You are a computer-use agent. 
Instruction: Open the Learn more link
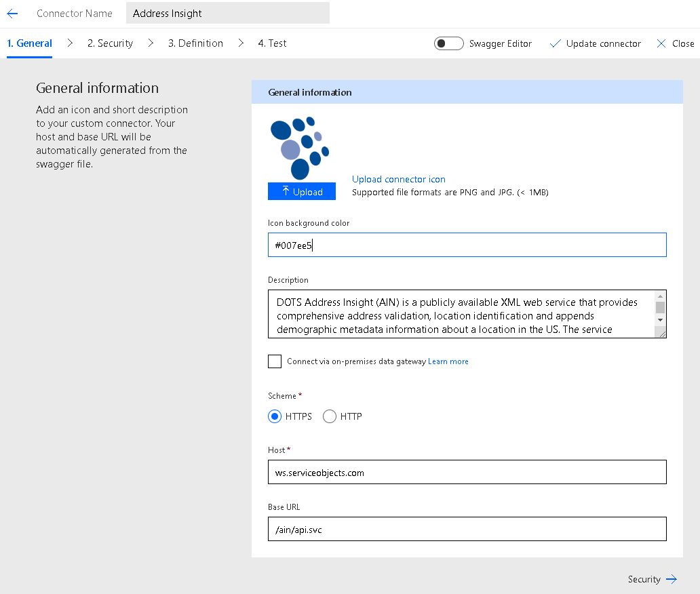pos(448,361)
